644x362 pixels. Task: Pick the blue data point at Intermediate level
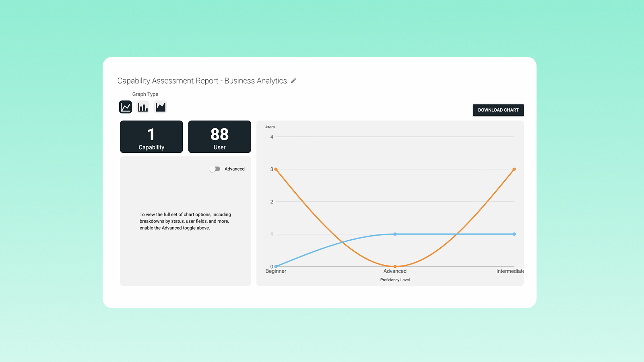514,234
